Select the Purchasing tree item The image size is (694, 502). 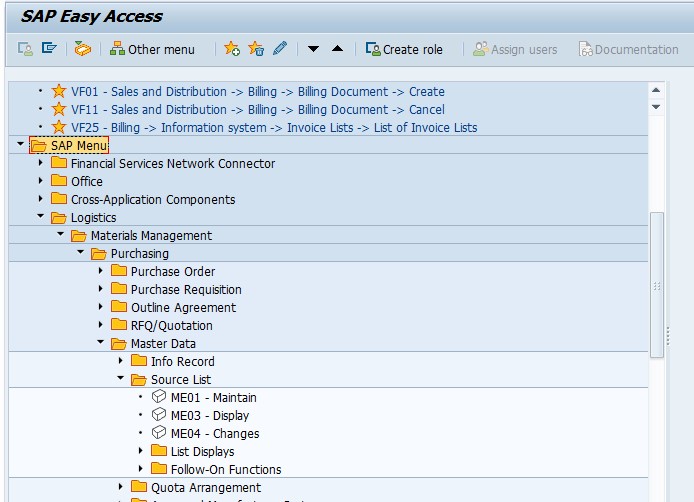[140, 254]
